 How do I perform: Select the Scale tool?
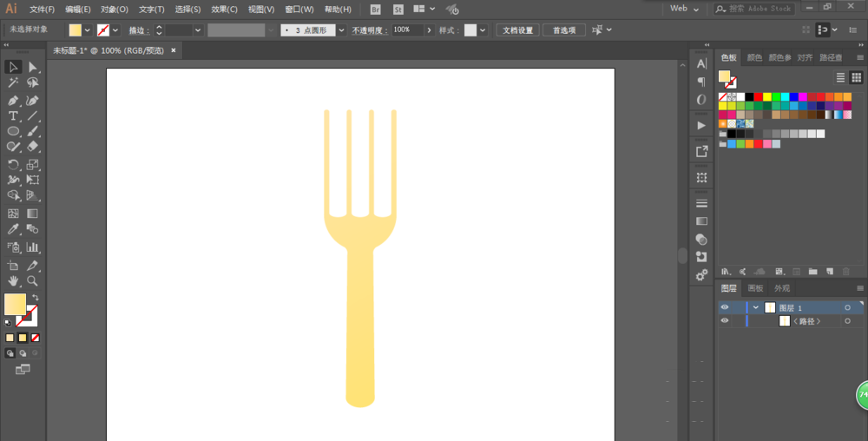point(33,165)
